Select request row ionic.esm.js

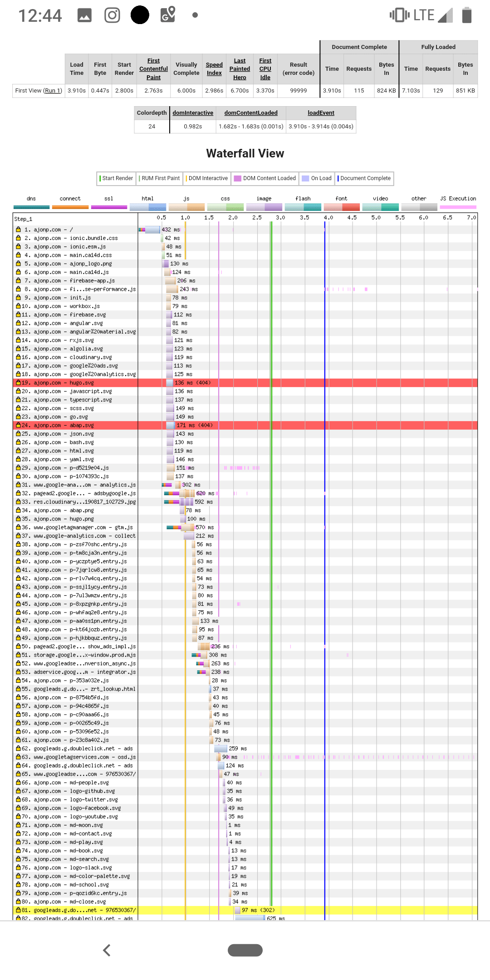(x=245, y=246)
